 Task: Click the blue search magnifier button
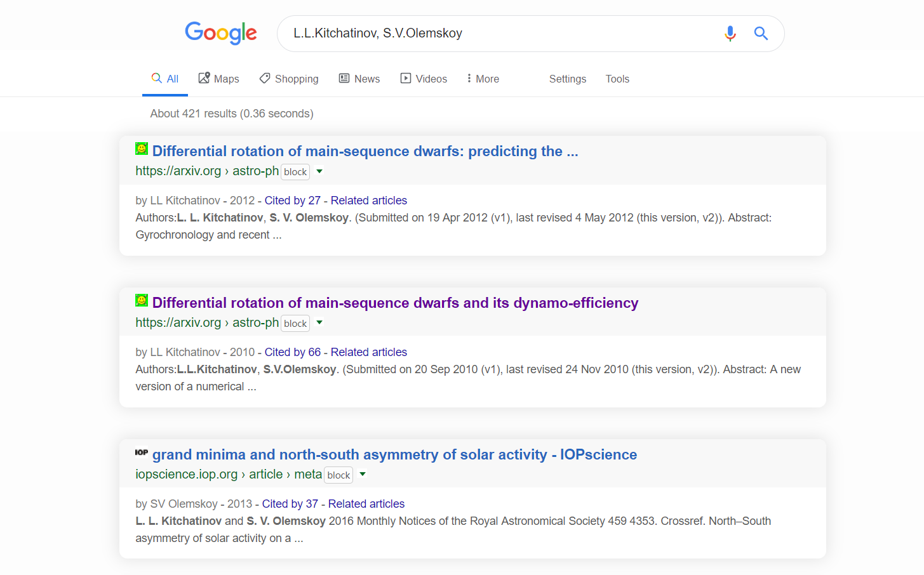(x=761, y=34)
